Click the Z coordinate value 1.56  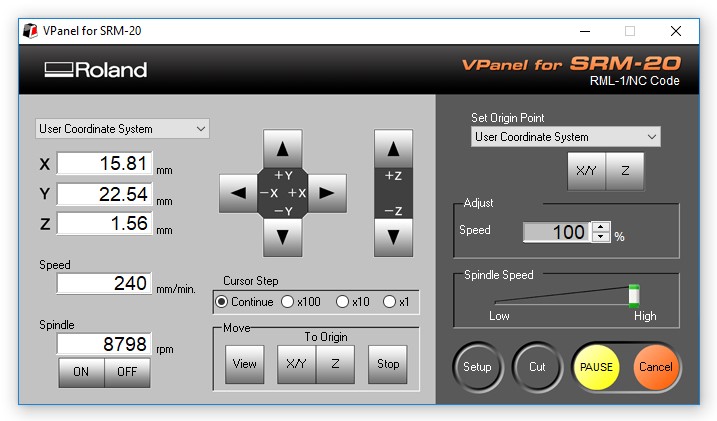click(x=105, y=224)
